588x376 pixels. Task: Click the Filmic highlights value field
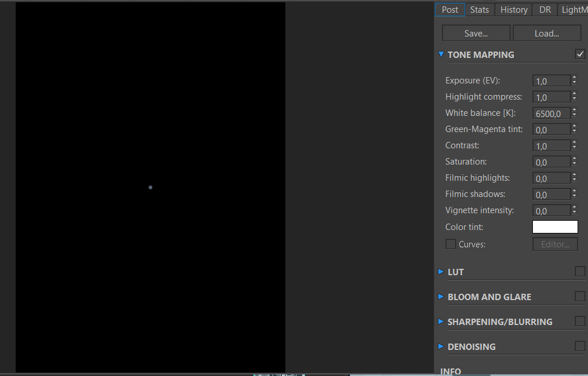(x=551, y=178)
